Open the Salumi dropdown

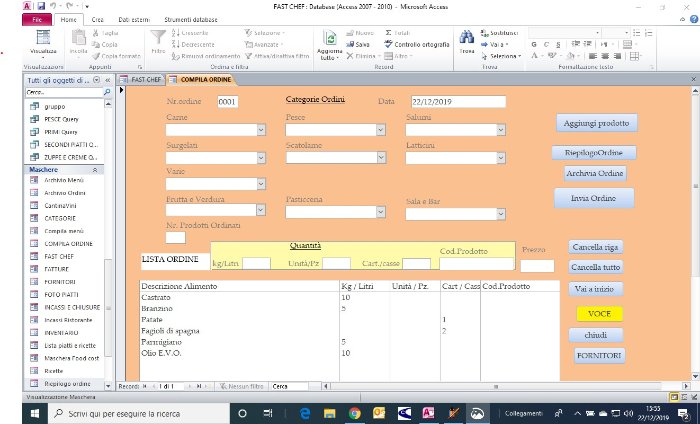[x=501, y=130]
